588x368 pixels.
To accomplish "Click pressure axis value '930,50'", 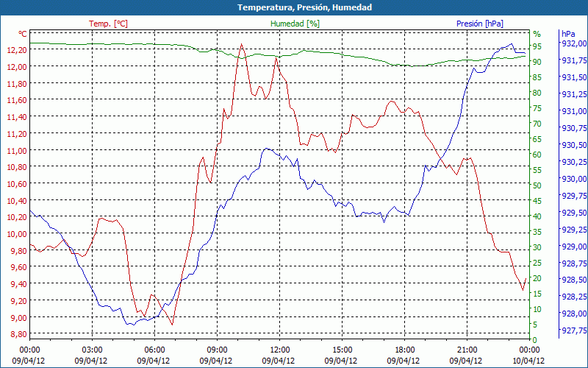I will point(573,144).
